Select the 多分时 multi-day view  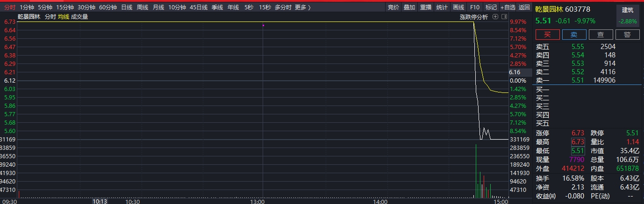[283, 7]
